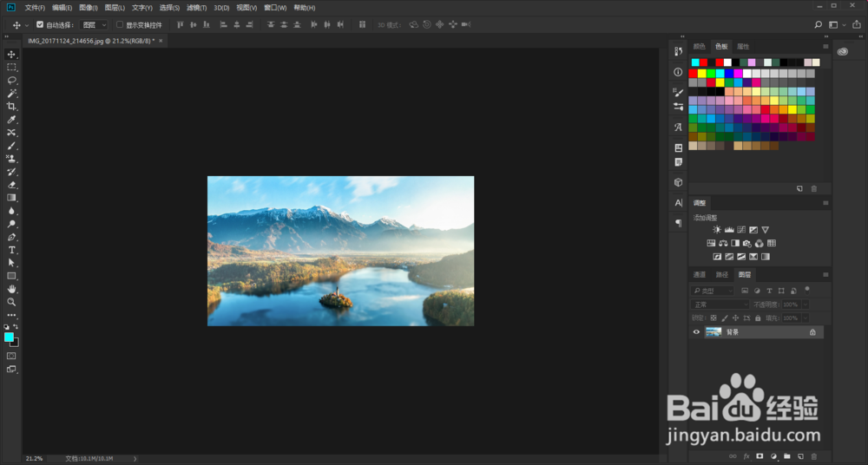Add layer mask button

click(759, 456)
